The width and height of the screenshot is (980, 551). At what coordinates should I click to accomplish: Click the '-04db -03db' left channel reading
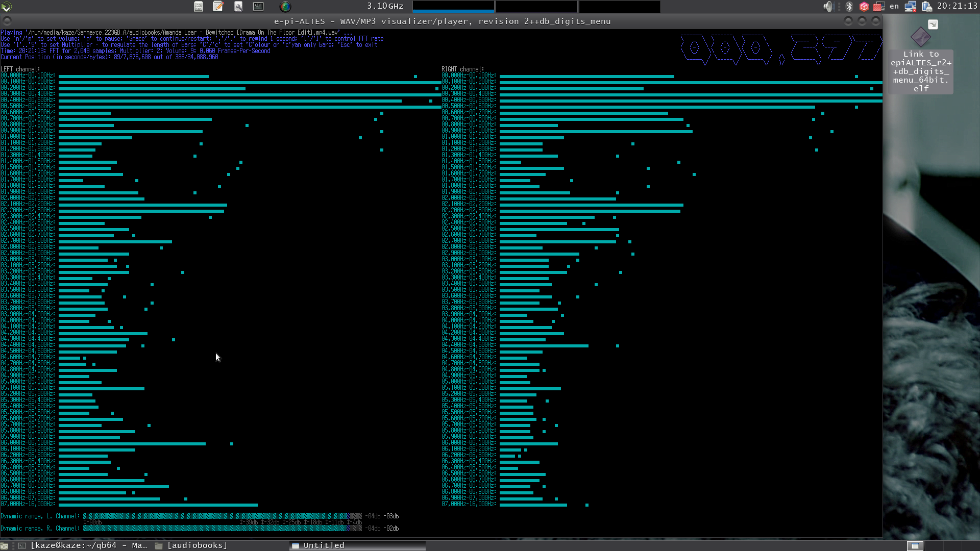(x=382, y=516)
